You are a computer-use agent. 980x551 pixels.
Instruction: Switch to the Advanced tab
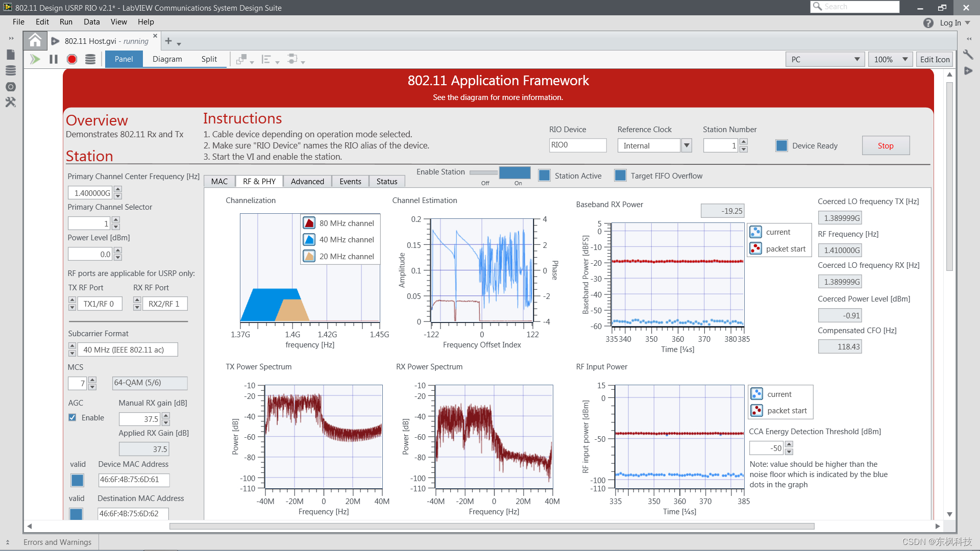click(307, 181)
